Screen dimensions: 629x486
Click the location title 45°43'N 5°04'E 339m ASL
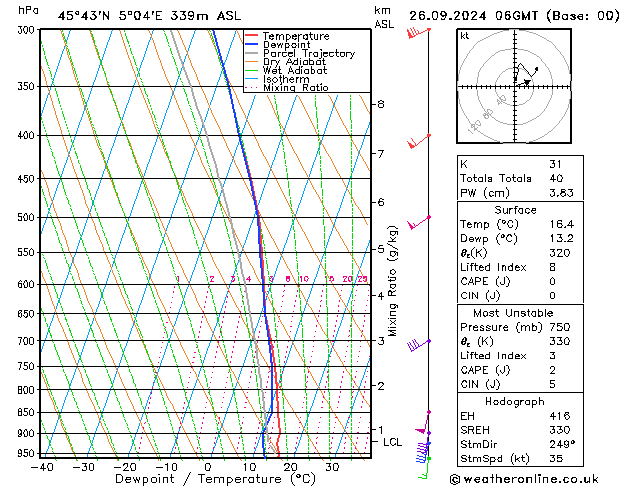coord(149,16)
